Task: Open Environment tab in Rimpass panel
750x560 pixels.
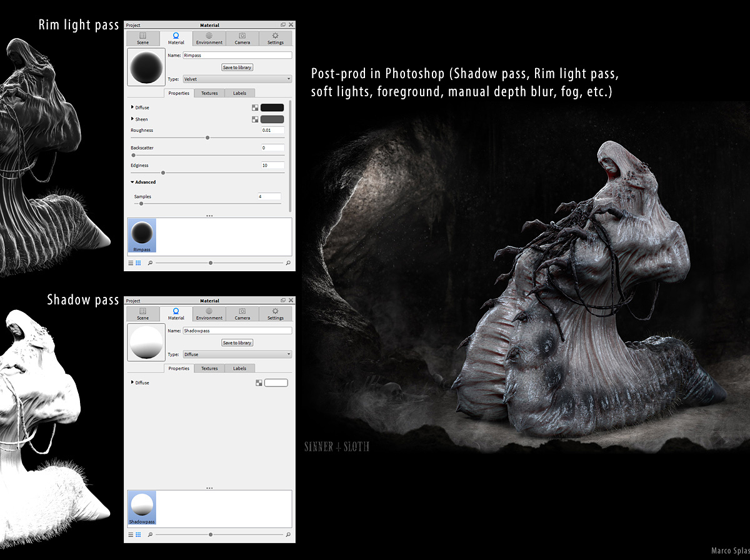Action: pyautogui.click(x=209, y=38)
